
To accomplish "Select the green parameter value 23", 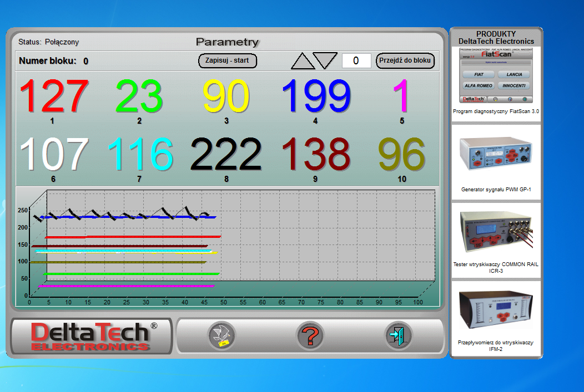I will click(x=139, y=96).
